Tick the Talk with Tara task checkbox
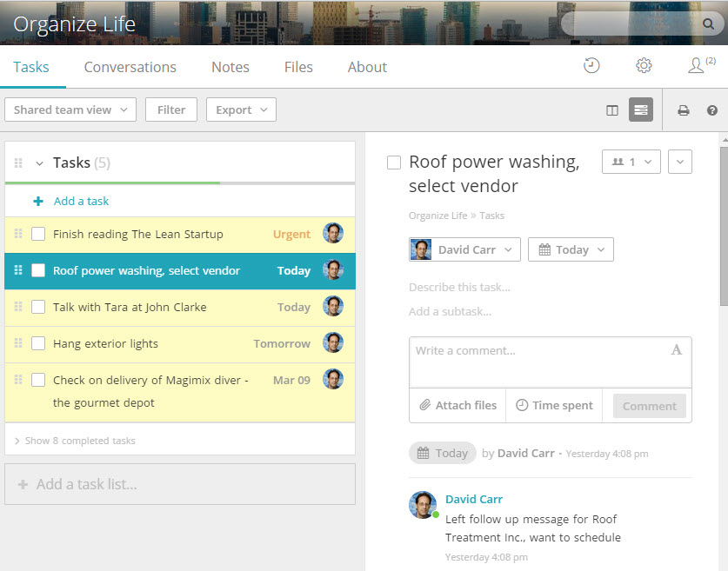The width and height of the screenshot is (728, 571). point(38,307)
